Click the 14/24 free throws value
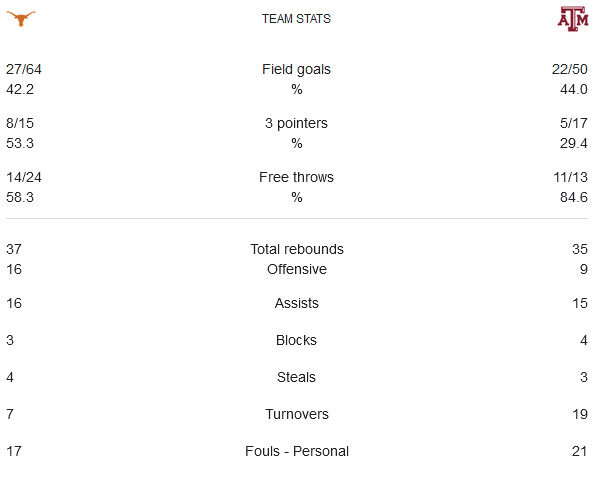This screenshot has height=478, width=604. 23,177
